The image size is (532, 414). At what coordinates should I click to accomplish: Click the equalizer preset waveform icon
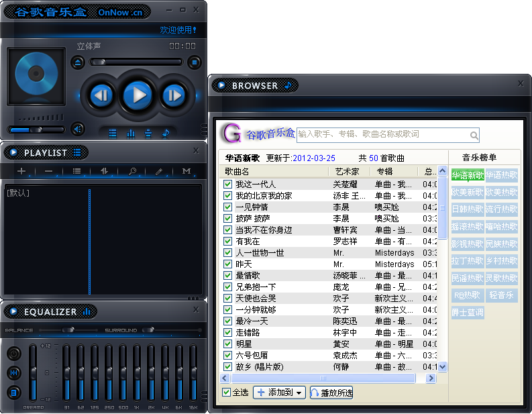click(14, 373)
